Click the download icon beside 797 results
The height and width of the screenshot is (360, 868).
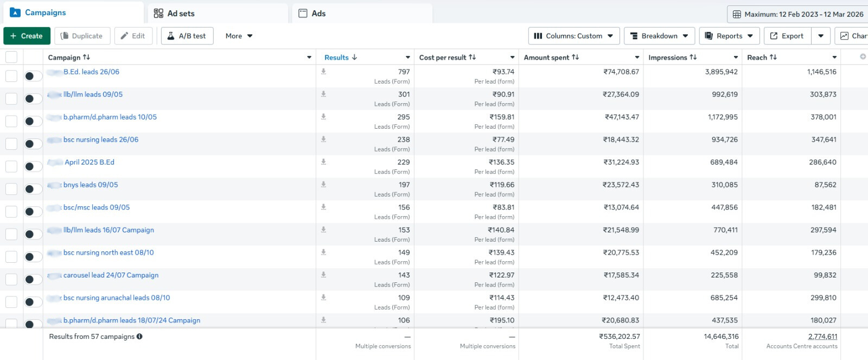tap(323, 71)
